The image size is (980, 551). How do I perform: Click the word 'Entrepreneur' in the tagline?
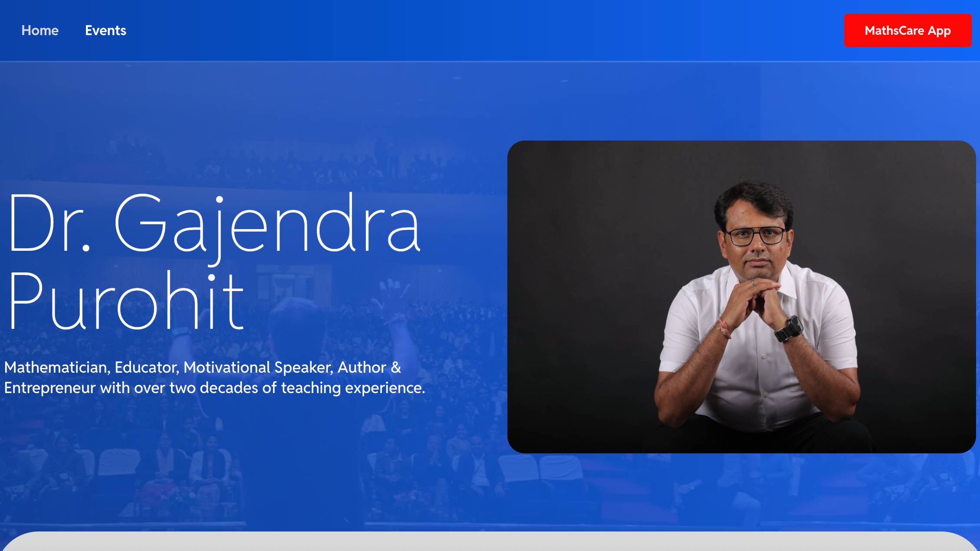[49, 388]
